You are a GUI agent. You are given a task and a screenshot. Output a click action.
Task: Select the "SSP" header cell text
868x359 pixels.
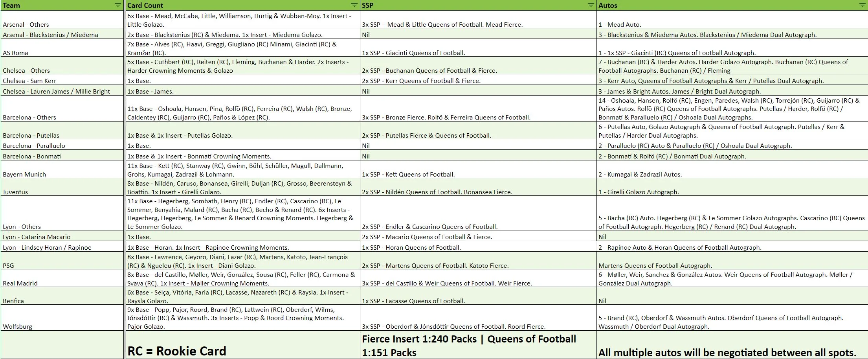click(x=368, y=6)
